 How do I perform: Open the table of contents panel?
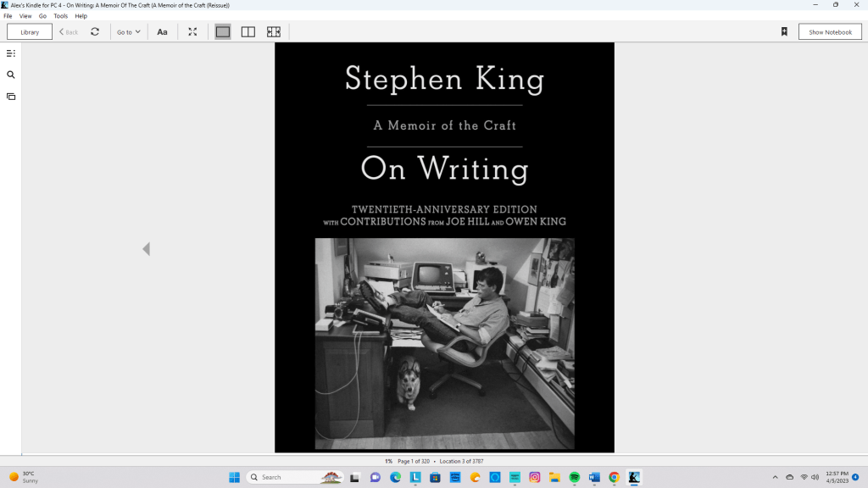pos(10,53)
